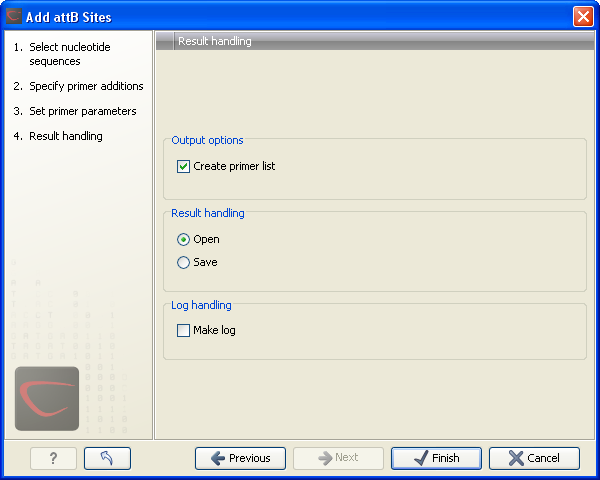Close the Add attB Sites dialog
Screen dimensions: 600x480
point(583,16)
